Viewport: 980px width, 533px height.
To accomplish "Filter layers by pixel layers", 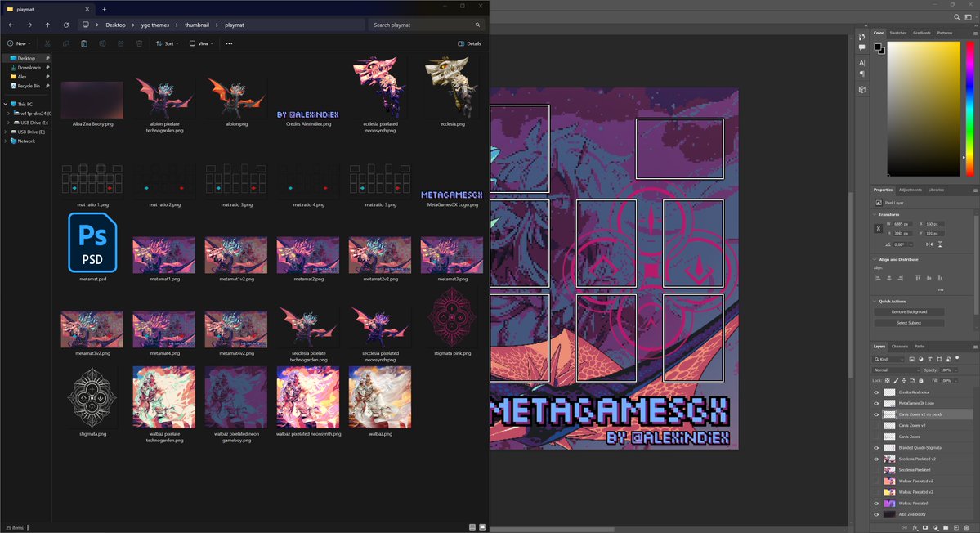I will tap(912, 360).
